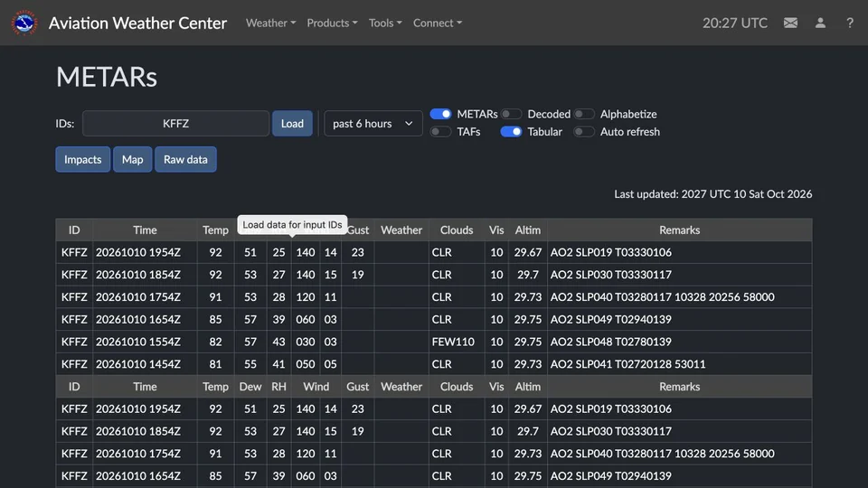868x488 pixels.
Task: Open the Products menu
Action: point(332,23)
